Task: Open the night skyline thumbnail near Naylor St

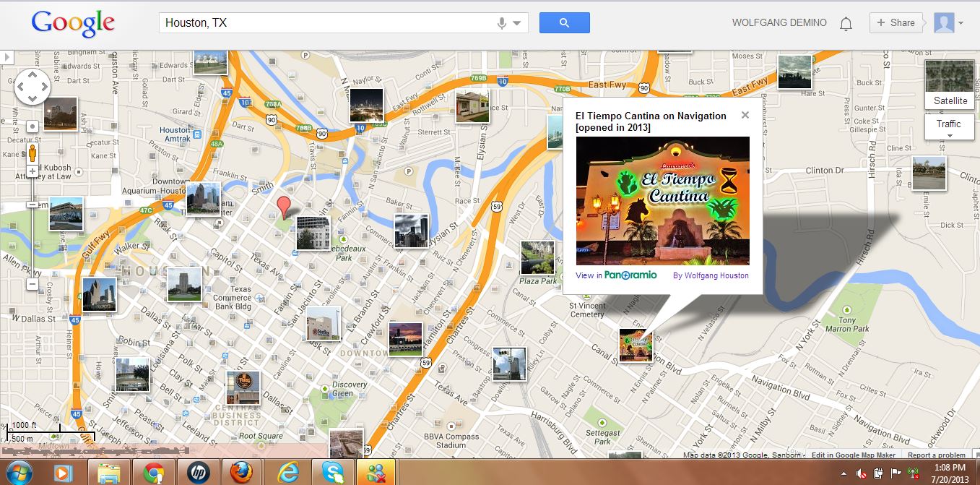Action: 366,106
